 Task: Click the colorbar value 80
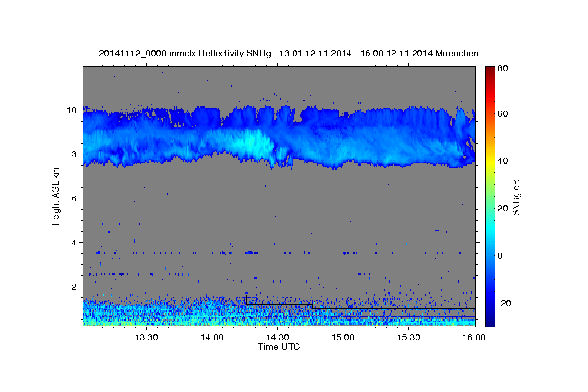(x=503, y=68)
